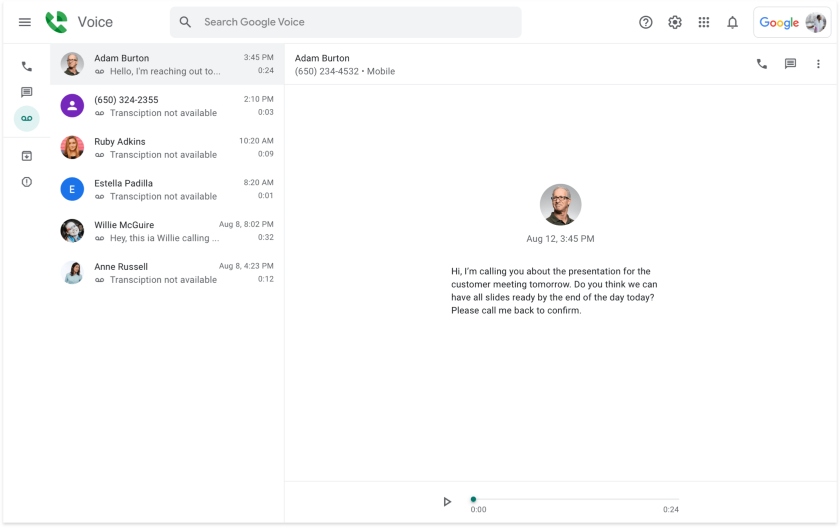
Task: Click phone number (650) 234-4532 • Mobile
Action: pyautogui.click(x=344, y=71)
